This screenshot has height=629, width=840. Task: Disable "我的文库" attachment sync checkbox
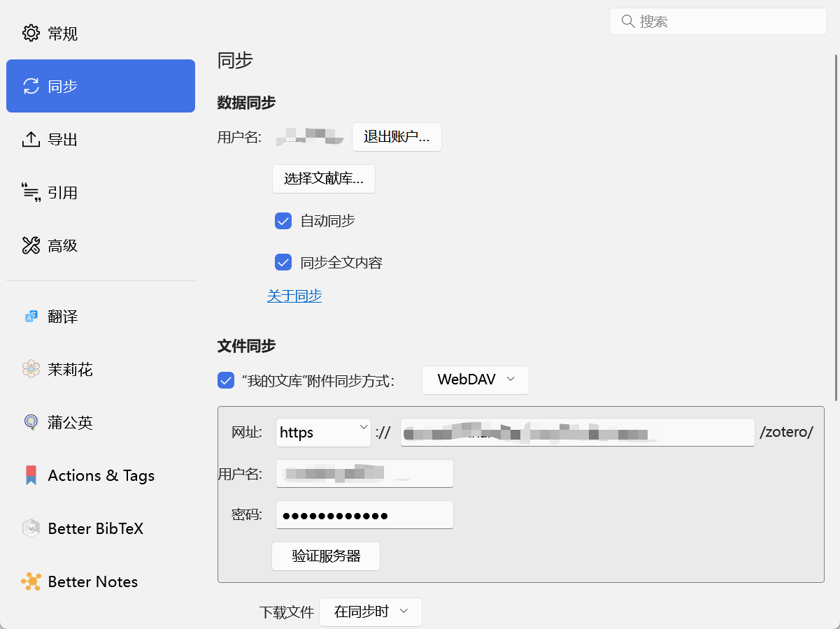point(226,380)
